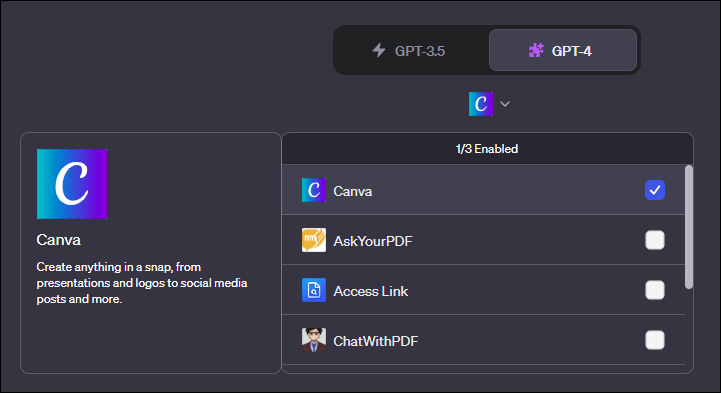Click the enabled Canva plugin icon below GPT-4
The height and width of the screenshot is (393, 721).
tap(481, 104)
